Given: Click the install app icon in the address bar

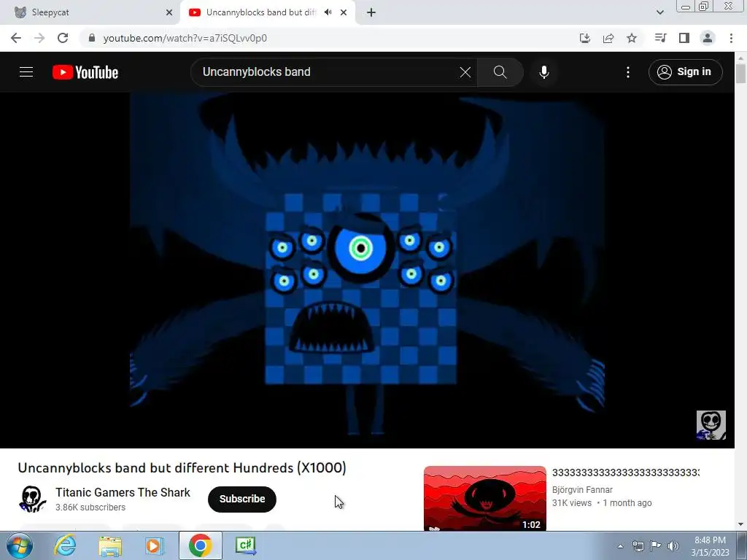Looking at the screenshot, I should pos(585,38).
